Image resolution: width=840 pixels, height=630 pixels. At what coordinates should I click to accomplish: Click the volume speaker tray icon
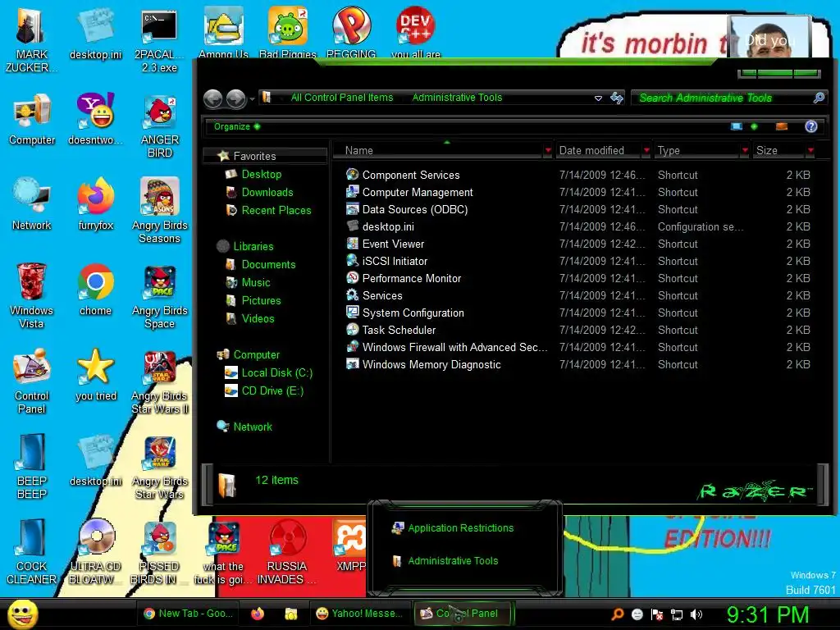(x=696, y=614)
